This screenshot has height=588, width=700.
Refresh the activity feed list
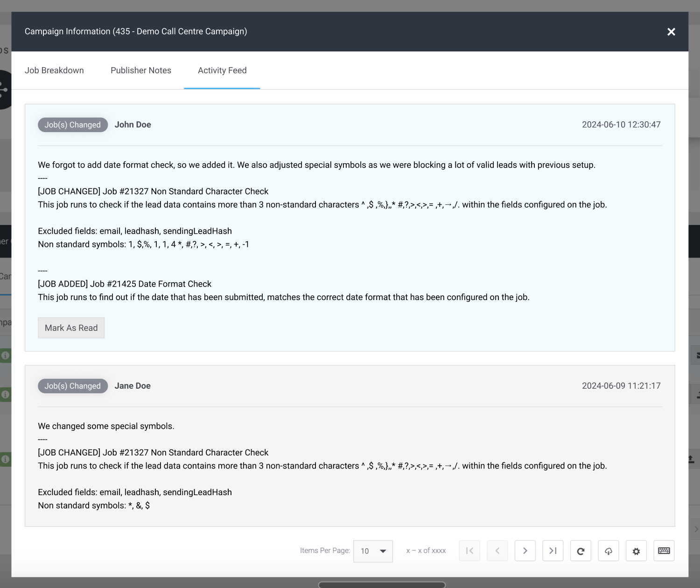click(x=581, y=551)
